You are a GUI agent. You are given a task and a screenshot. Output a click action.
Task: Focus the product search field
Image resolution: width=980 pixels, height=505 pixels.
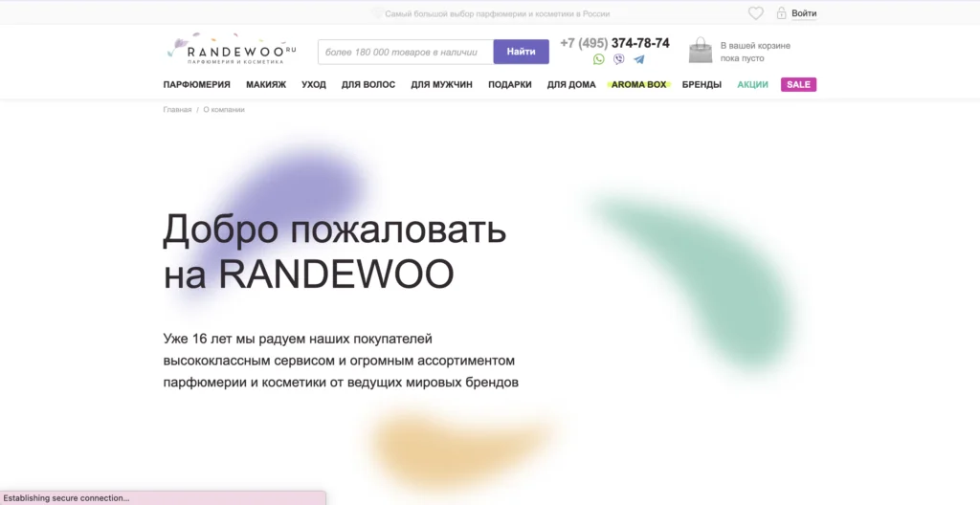tap(406, 52)
